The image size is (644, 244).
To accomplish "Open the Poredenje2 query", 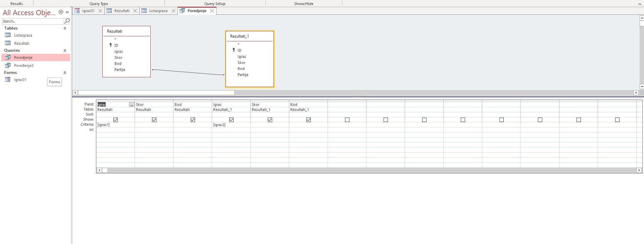I will point(23,66).
